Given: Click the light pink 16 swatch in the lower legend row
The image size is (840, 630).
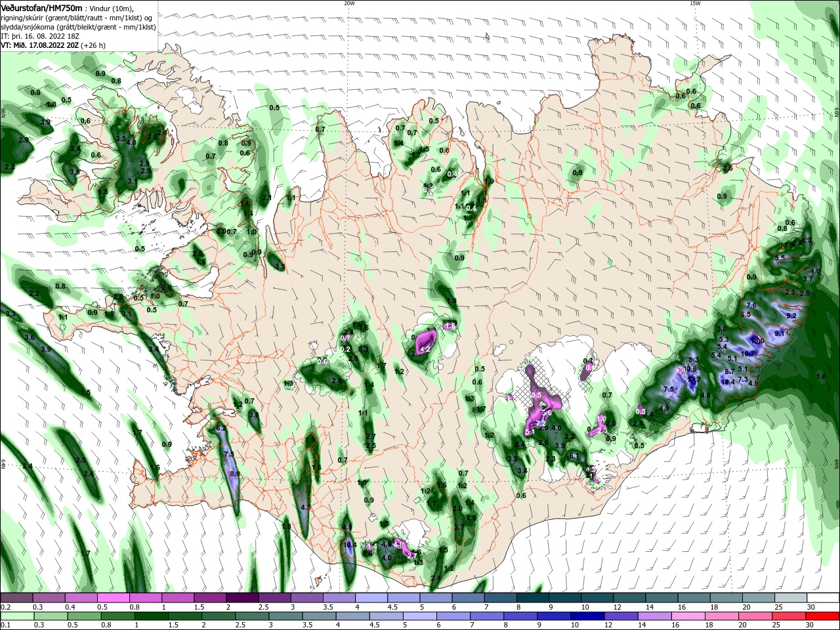Looking at the screenshot, I should 688,616.
